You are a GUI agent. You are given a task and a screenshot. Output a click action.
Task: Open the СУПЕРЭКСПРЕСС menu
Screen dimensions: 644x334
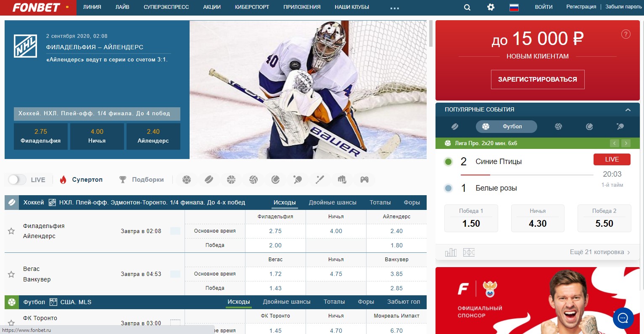click(166, 7)
